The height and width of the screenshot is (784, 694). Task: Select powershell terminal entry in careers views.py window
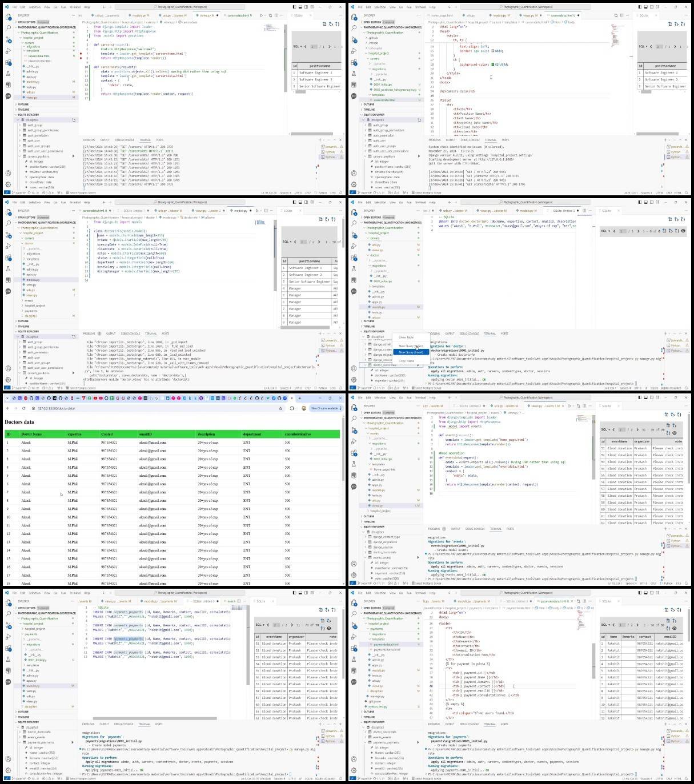point(331,147)
